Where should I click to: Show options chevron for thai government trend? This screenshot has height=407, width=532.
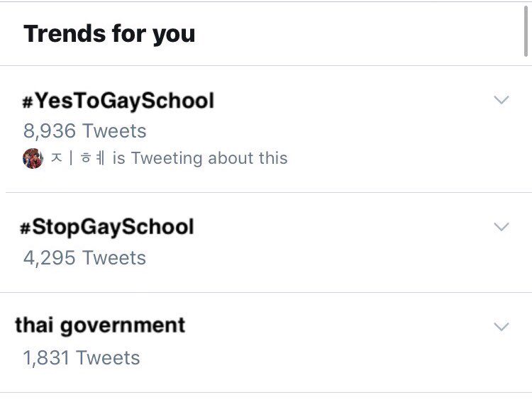501,327
